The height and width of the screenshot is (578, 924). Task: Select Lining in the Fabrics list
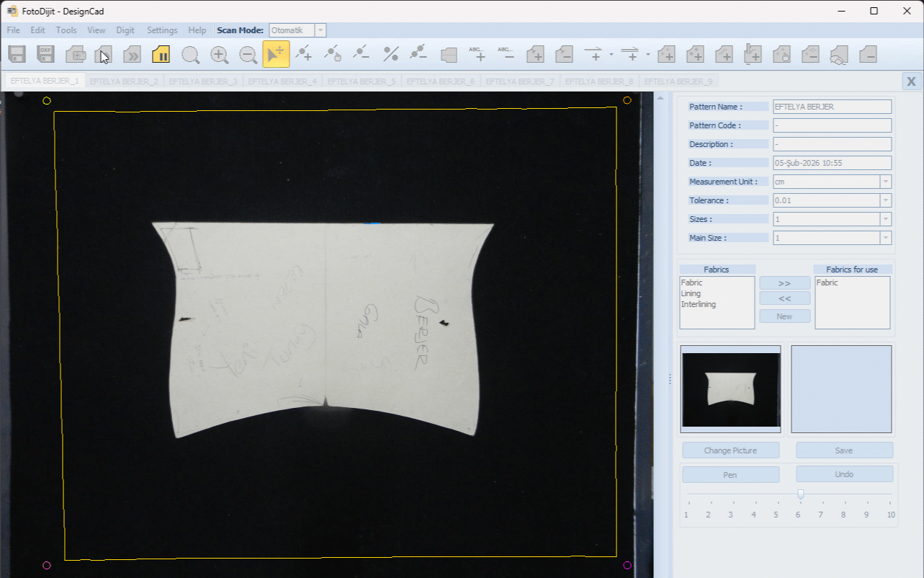[x=691, y=294]
